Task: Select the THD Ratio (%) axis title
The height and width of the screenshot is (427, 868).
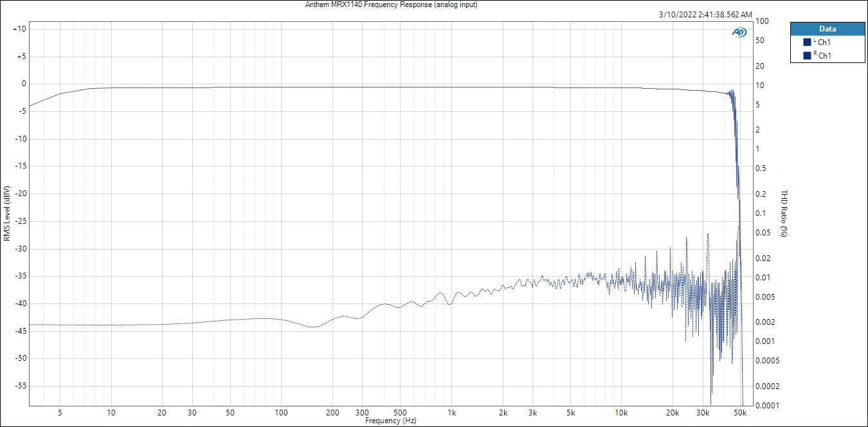Action: click(x=784, y=213)
